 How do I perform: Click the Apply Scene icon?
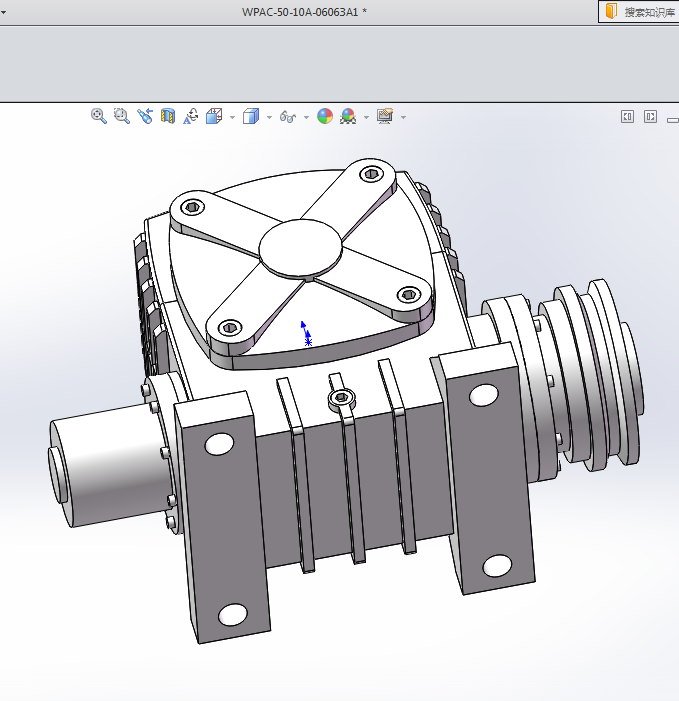pos(348,116)
